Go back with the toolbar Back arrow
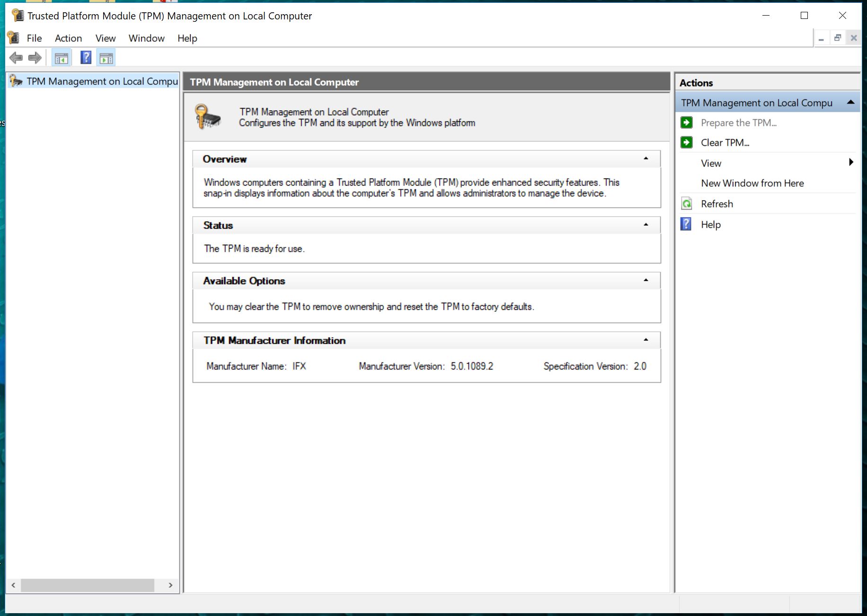This screenshot has height=616, width=867. (x=16, y=58)
